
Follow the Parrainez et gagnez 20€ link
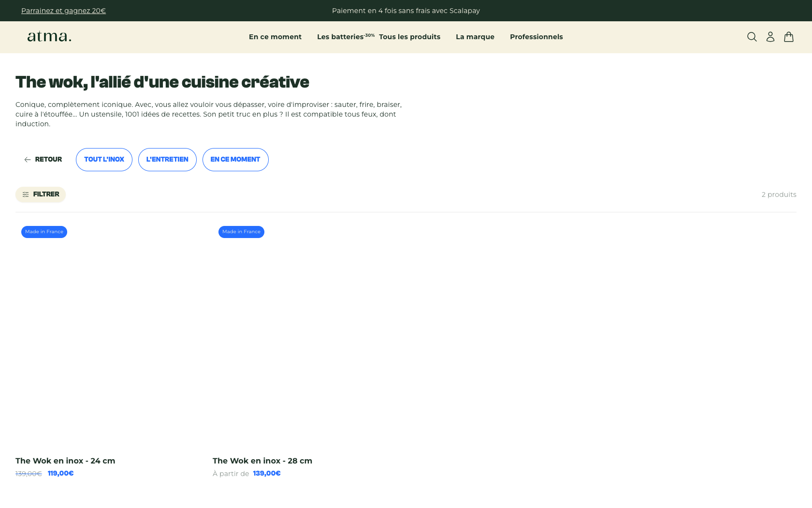point(63,11)
